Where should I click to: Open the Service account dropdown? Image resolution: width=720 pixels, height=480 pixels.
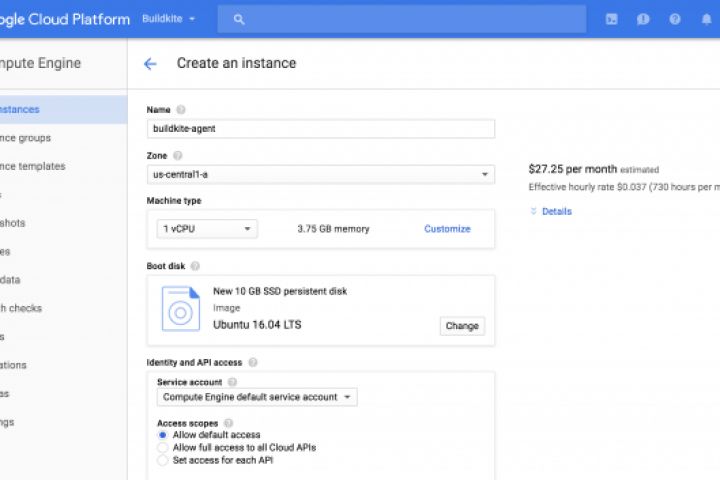[257, 397]
